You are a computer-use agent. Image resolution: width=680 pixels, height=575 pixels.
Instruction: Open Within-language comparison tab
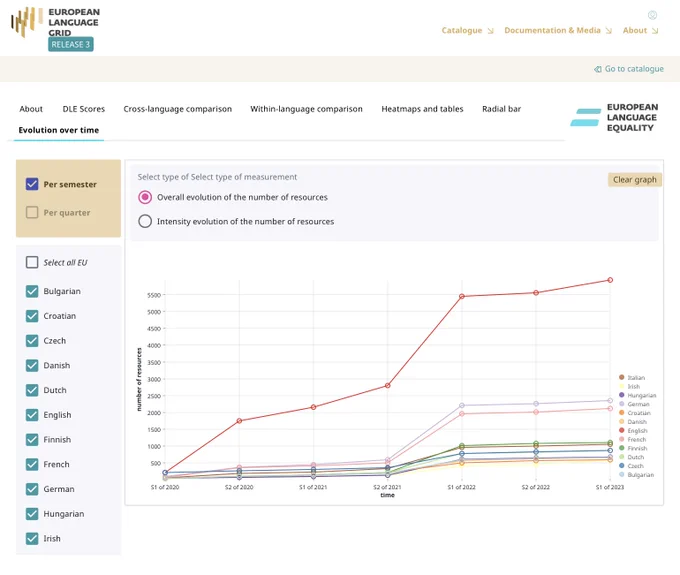tap(306, 109)
